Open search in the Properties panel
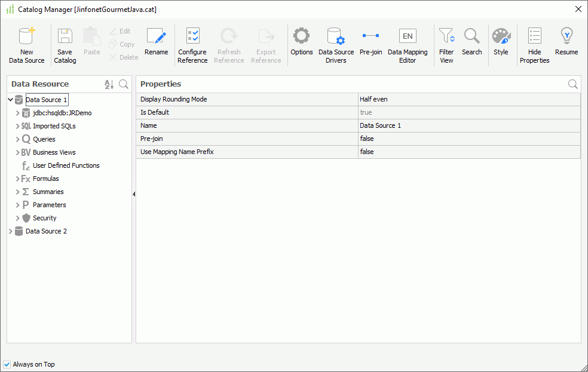This screenshot has height=372, width=588. click(x=572, y=84)
